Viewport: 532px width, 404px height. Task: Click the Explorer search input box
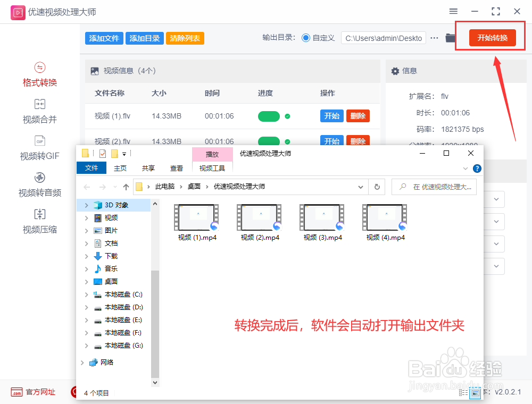click(x=434, y=187)
